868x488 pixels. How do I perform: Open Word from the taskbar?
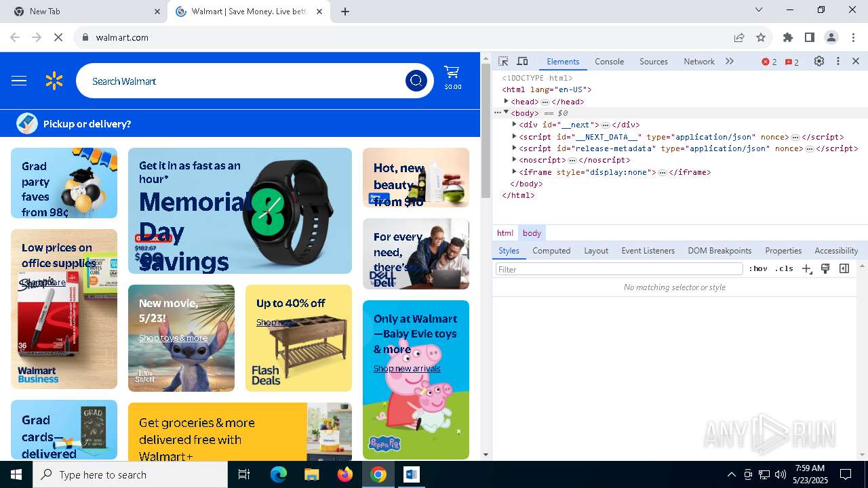click(x=411, y=474)
